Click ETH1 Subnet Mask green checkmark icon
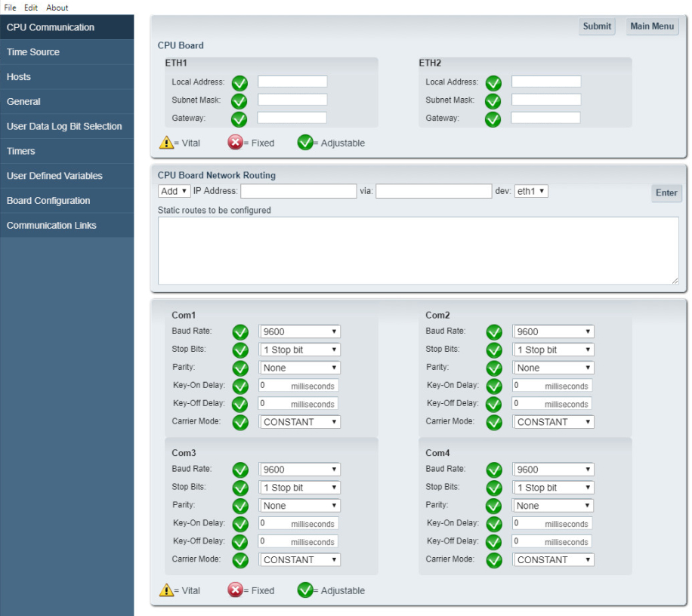Viewport: 692px width, 616px height. tap(239, 101)
